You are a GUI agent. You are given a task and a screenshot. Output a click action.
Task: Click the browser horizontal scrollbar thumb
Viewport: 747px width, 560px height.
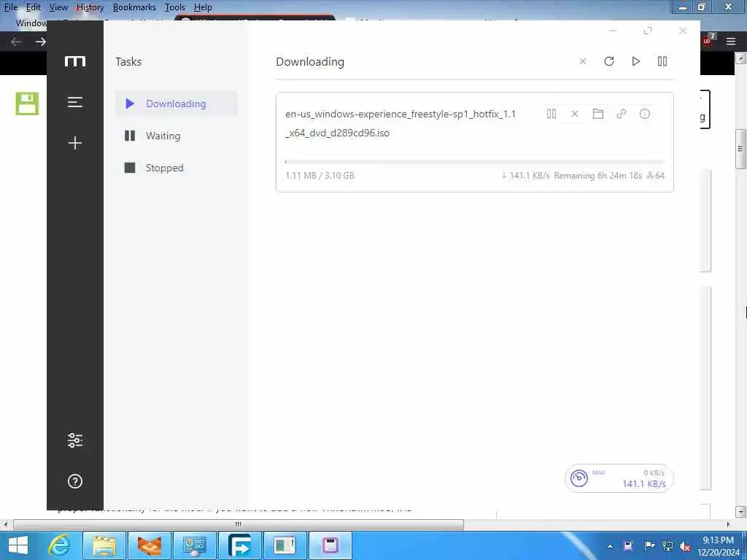point(239,524)
